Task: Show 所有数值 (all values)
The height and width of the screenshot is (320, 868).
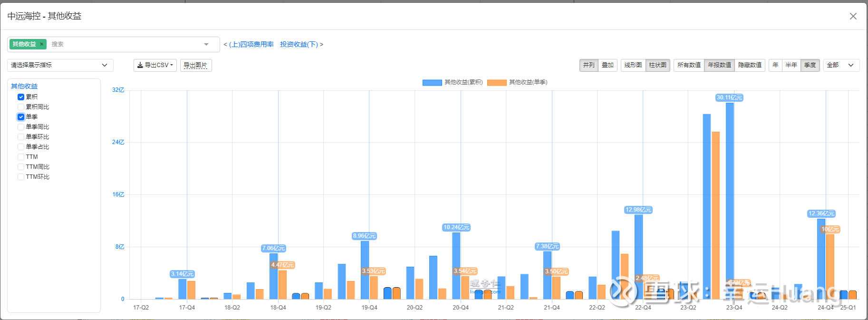Action: [x=689, y=65]
